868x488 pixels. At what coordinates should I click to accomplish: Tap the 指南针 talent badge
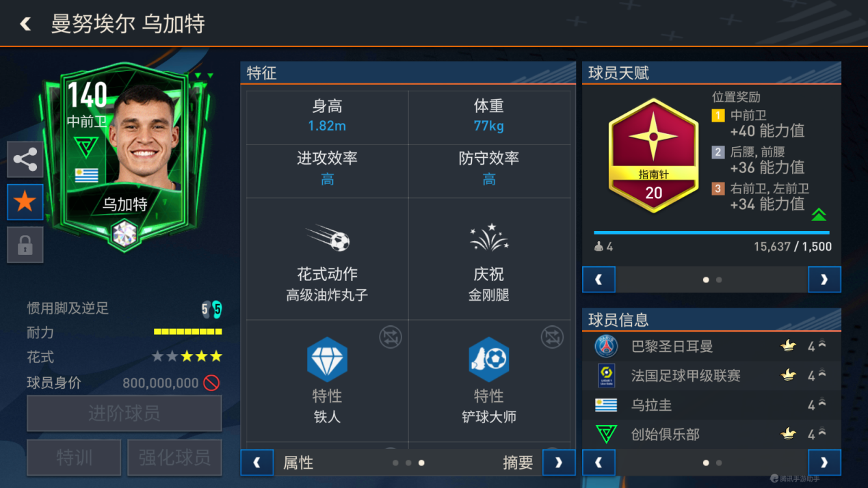click(x=653, y=155)
